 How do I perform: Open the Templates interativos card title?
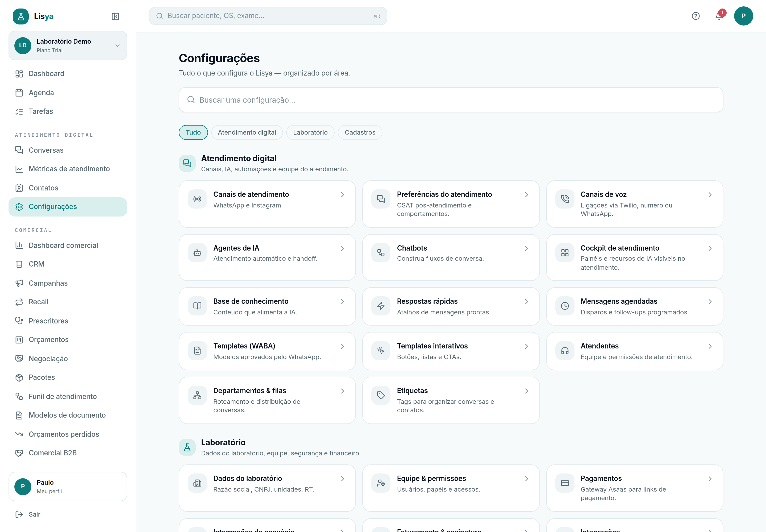click(432, 346)
